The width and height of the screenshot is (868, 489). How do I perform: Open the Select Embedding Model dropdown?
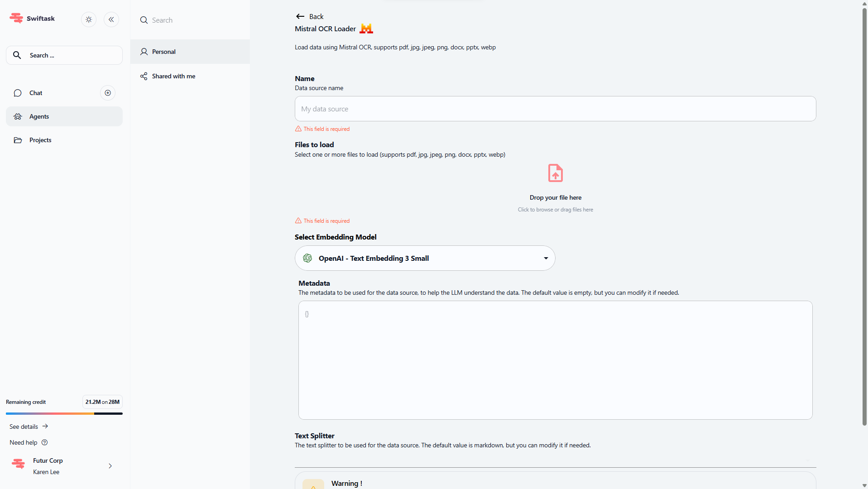[x=425, y=258]
